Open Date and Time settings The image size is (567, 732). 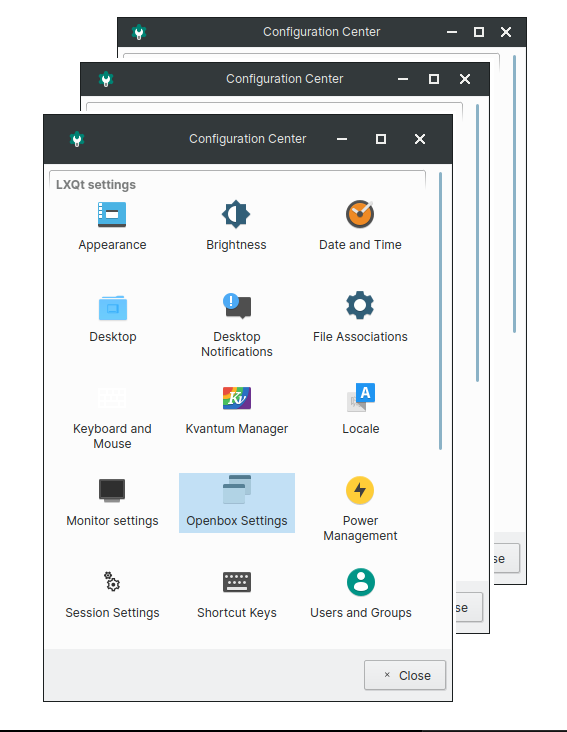point(360,214)
